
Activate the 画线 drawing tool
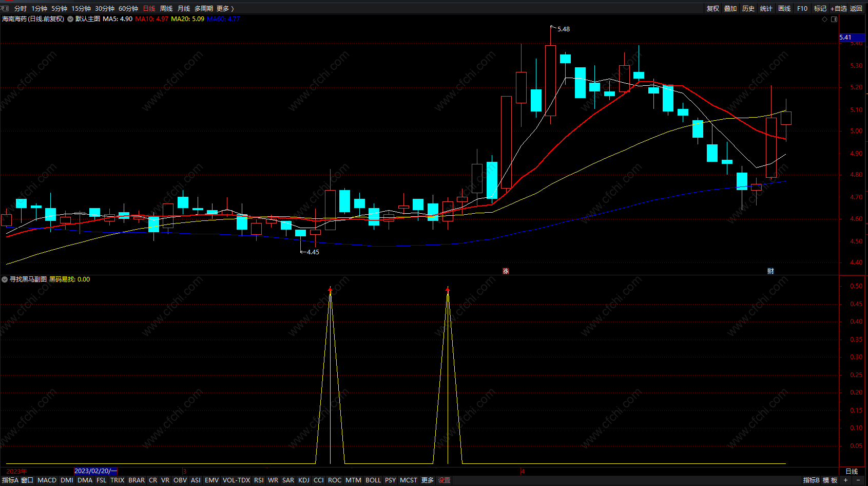pyautogui.click(x=784, y=8)
